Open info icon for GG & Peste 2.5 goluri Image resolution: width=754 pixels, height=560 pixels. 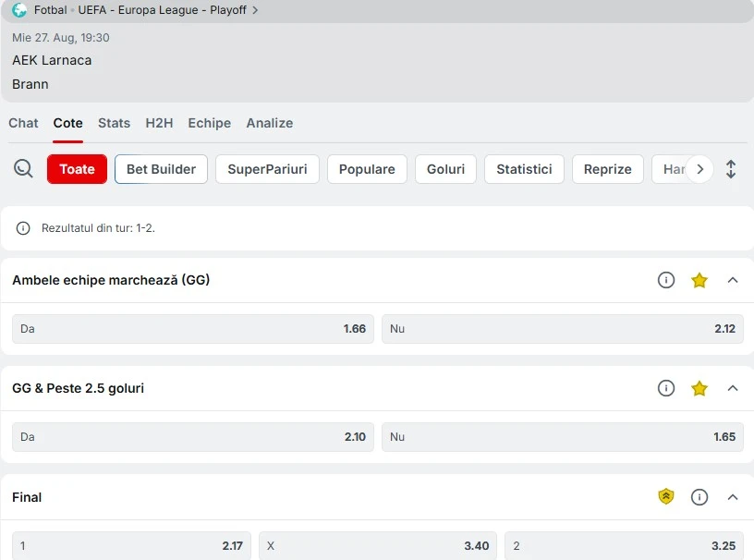[666, 388]
